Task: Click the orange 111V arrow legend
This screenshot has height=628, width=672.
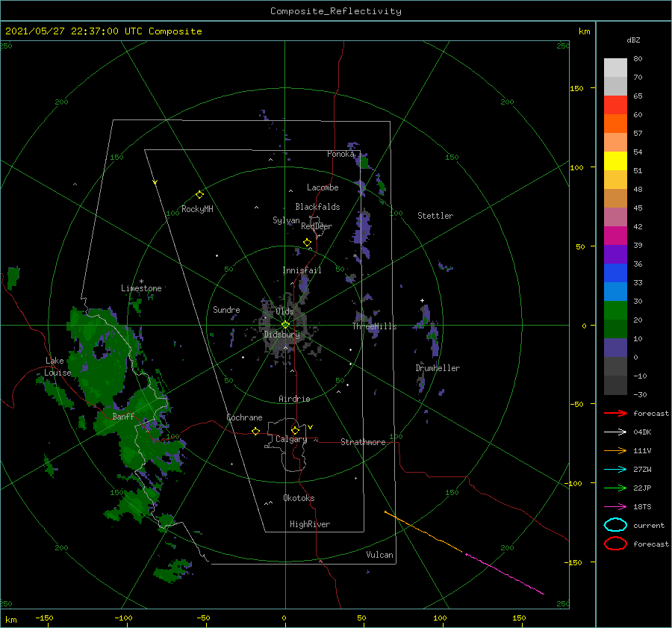Action: tap(615, 450)
